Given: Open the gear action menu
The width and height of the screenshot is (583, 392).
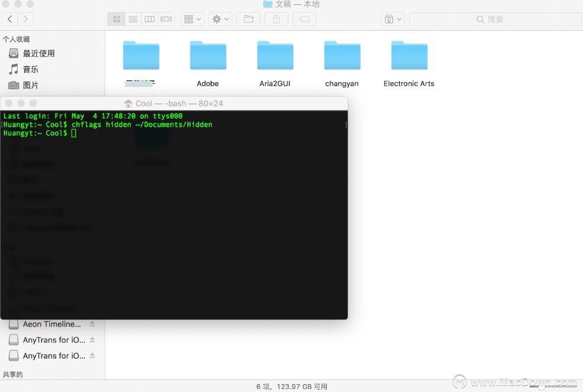Looking at the screenshot, I should [220, 19].
